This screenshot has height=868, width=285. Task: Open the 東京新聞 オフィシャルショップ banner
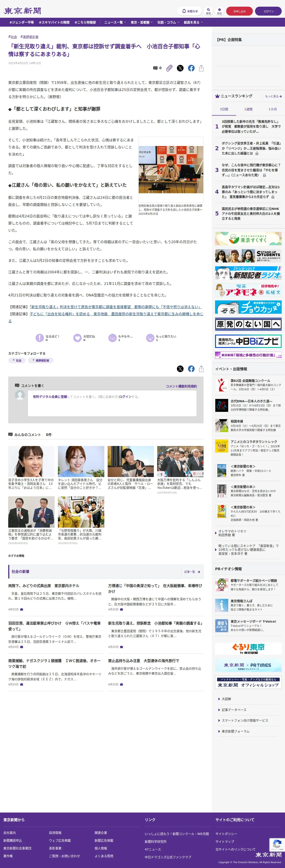click(248, 682)
